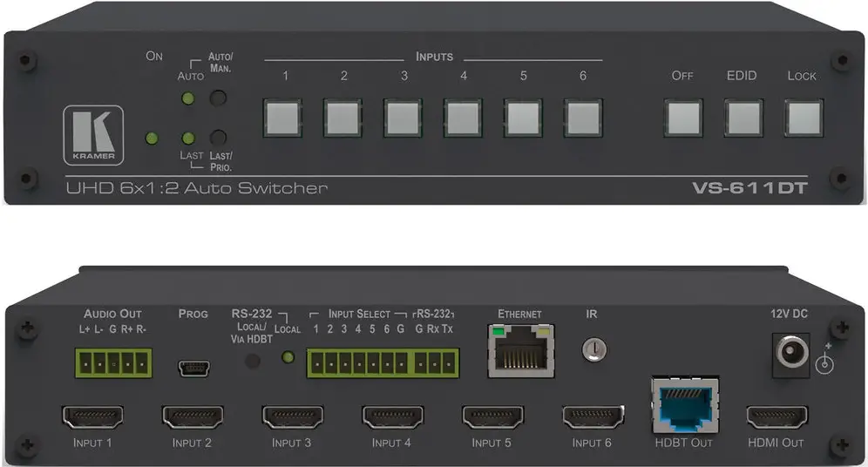Viewport: 868px width, 467px height.
Task: Click the PROG mini-USB port
Action: [193, 368]
